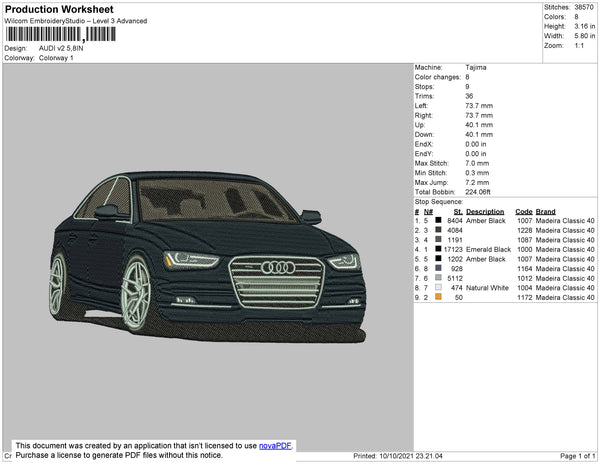Click the Min Stitch value '0.3 mm'
Viewport: 600px width, 464px height.
[x=477, y=173]
